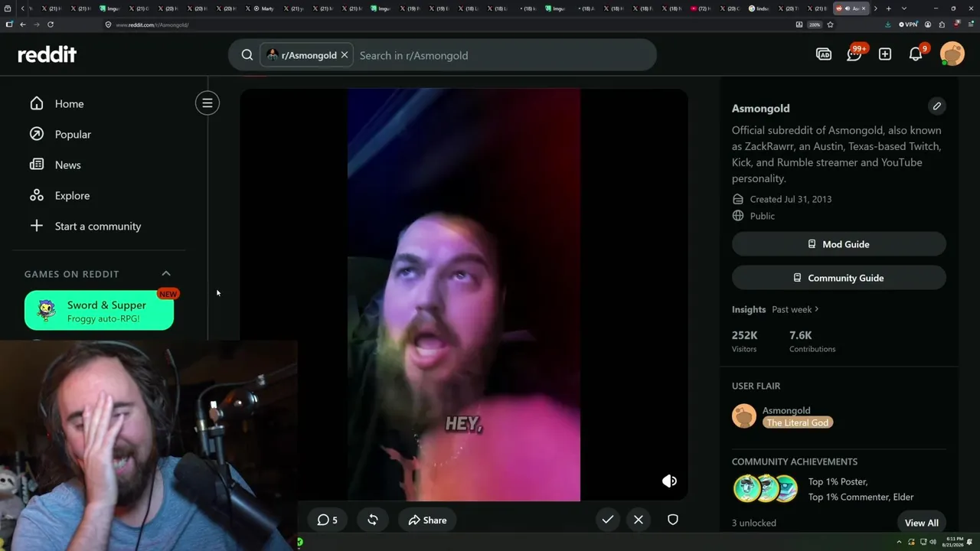980x551 pixels.
Task: Go forward in the browser
Action: pos(37,24)
